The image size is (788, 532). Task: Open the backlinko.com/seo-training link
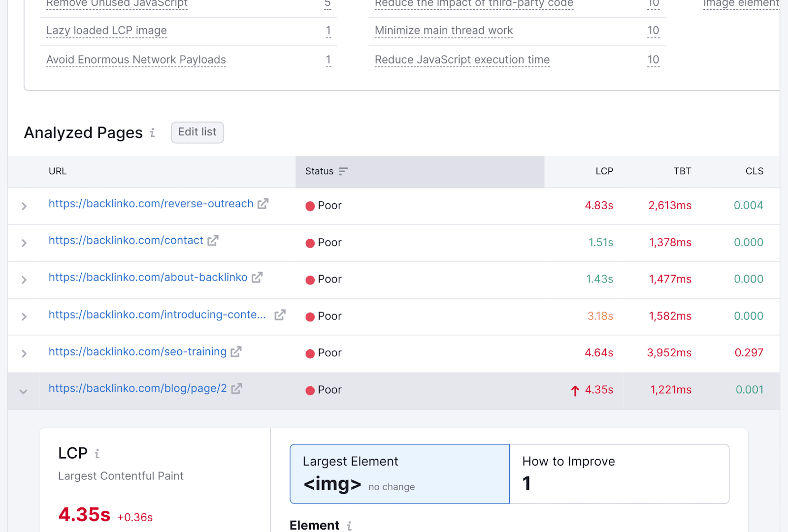click(137, 351)
